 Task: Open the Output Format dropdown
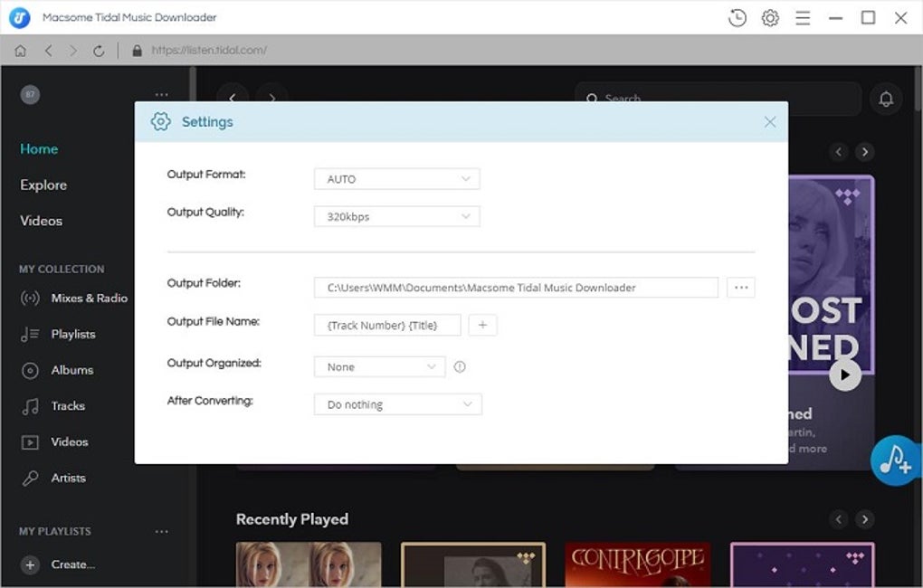point(397,179)
